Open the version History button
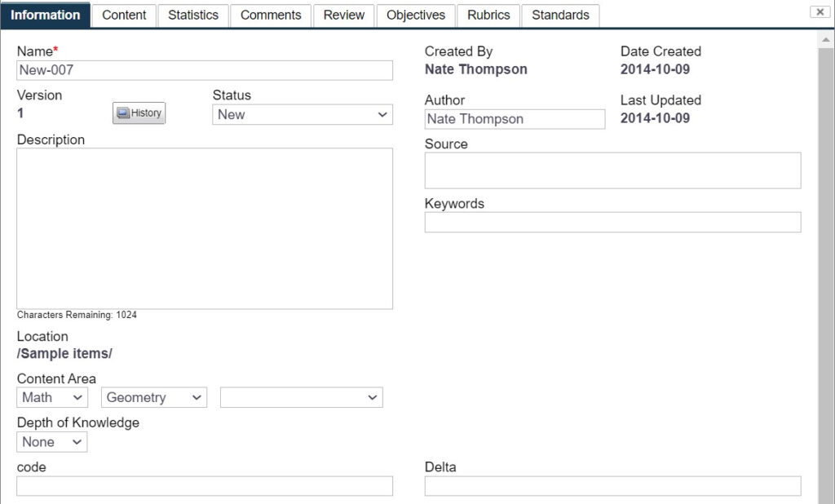Screen dimensions: 835x504 coord(139,113)
